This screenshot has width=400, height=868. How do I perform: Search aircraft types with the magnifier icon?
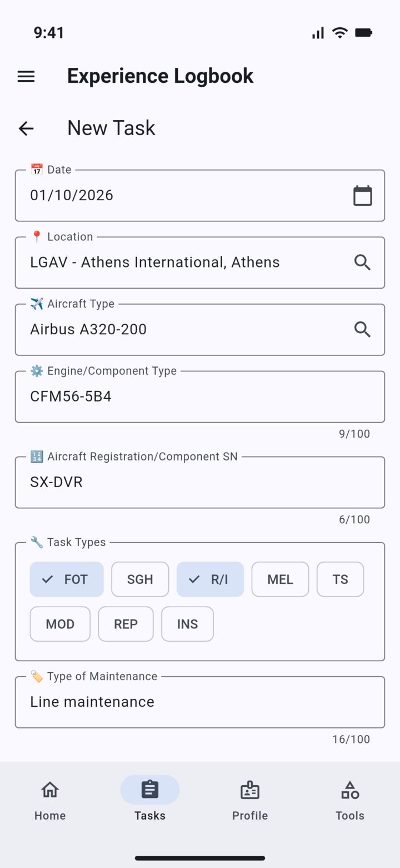(x=363, y=329)
